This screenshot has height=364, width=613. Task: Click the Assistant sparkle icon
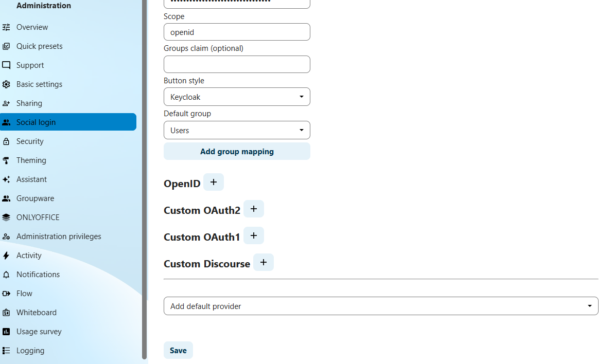(6, 179)
